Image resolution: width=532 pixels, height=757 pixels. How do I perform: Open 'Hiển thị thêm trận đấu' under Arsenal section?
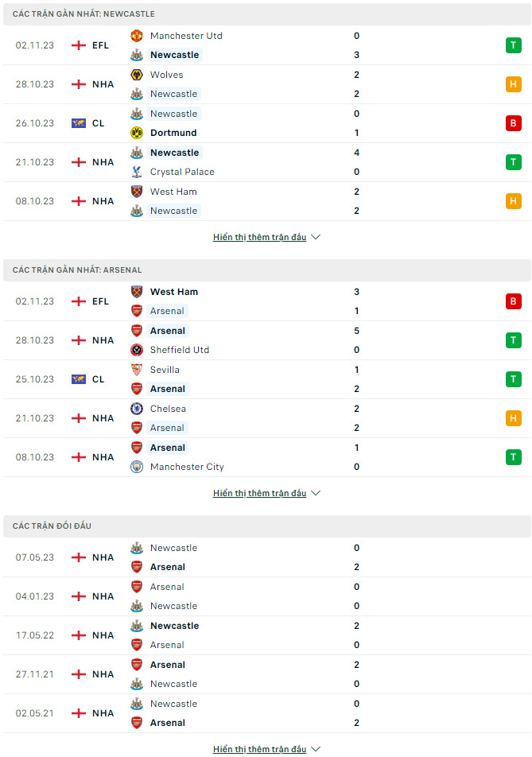(x=260, y=493)
